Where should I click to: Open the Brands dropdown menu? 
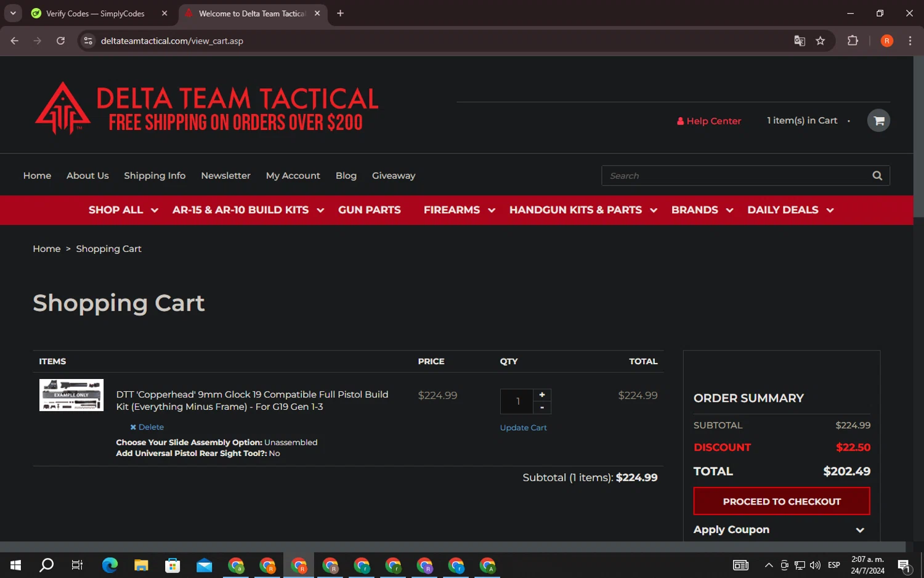point(702,210)
